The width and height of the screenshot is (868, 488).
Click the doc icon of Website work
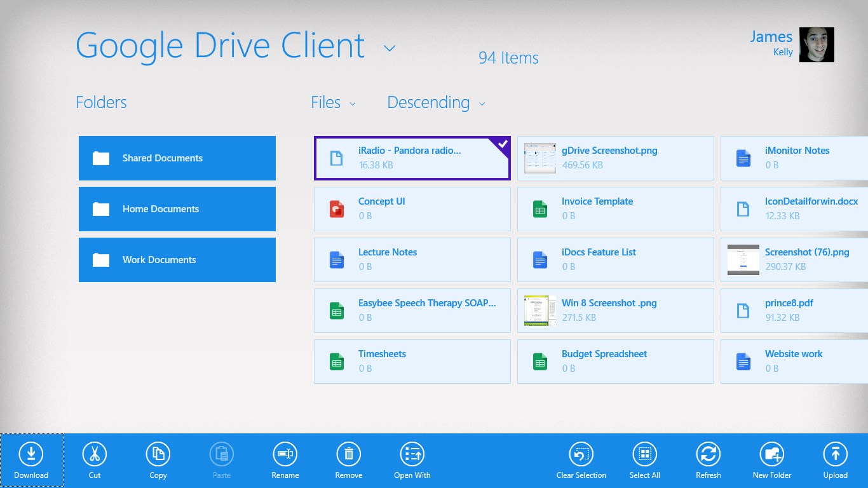tap(743, 362)
